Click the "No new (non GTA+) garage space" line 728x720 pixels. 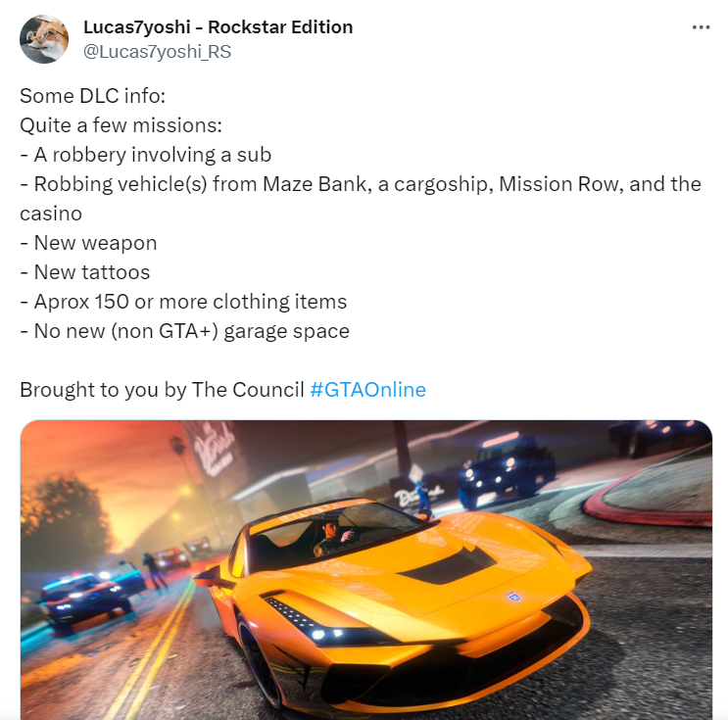185,331
